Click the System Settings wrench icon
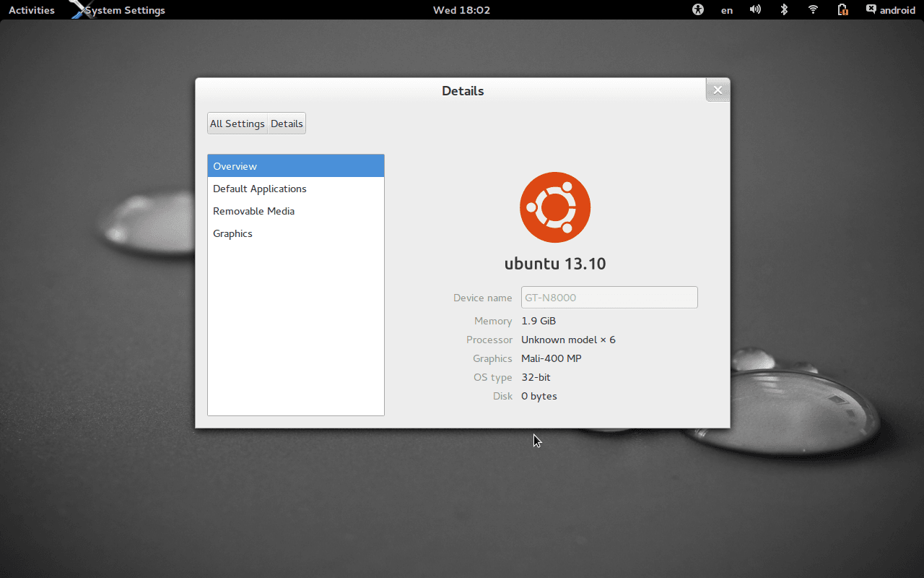 tap(81, 9)
